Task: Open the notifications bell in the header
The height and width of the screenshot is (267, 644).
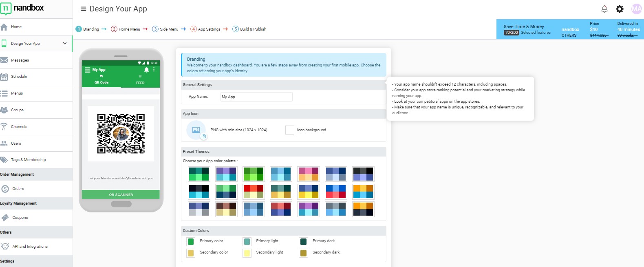Action: click(x=604, y=9)
